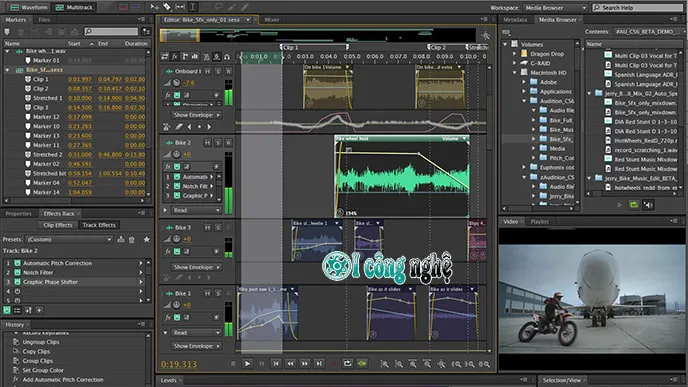Solo the Onboard 1 track
The width and height of the screenshot is (688, 387).
(x=218, y=71)
